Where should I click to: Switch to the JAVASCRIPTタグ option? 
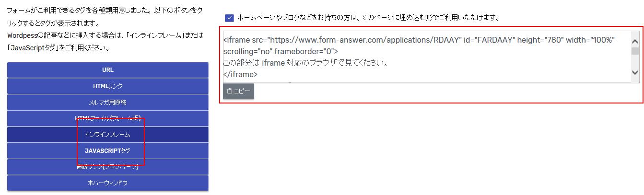pos(108,150)
